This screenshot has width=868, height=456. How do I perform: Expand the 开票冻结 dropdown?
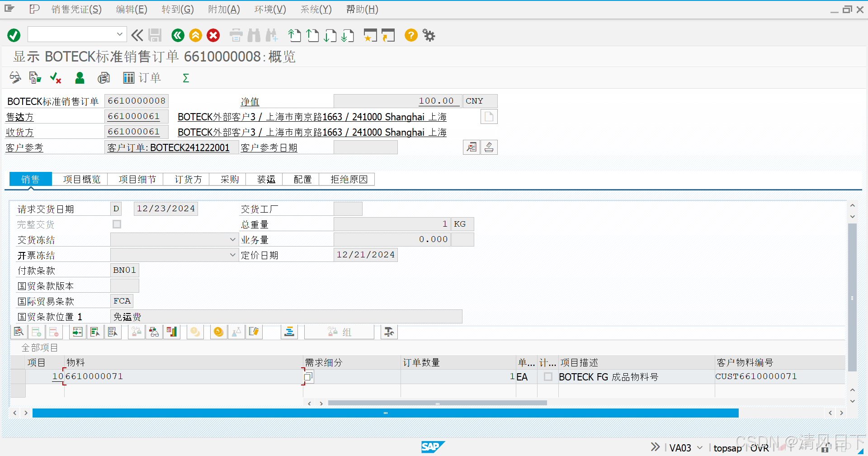pyautogui.click(x=232, y=255)
